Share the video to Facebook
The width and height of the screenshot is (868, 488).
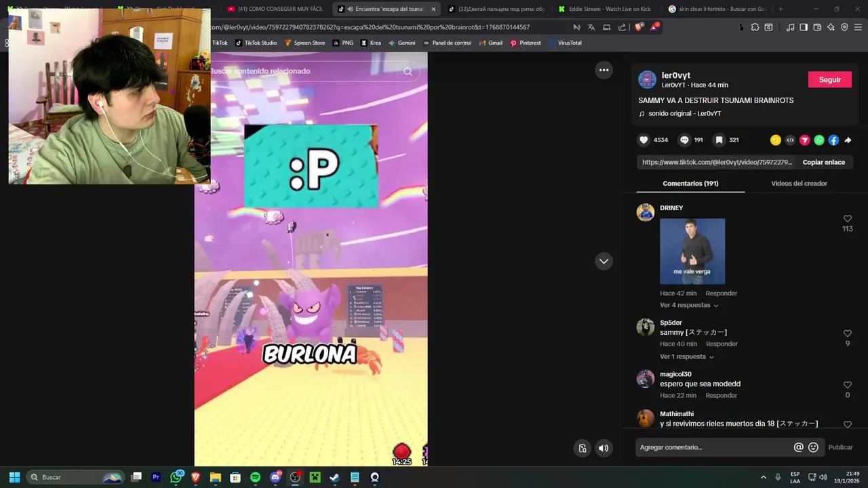pos(833,140)
